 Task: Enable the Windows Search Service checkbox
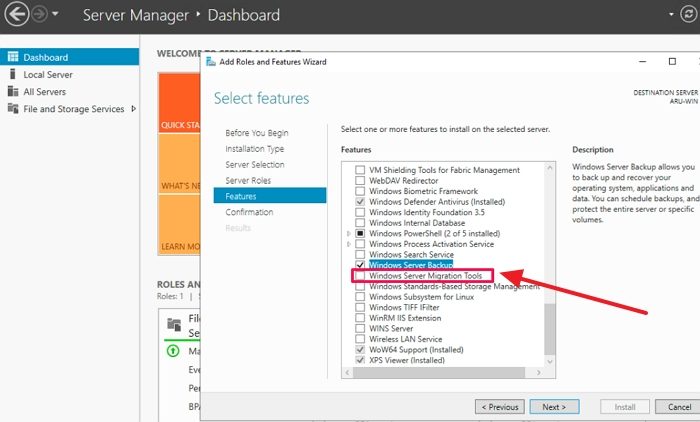[x=360, y=254]
